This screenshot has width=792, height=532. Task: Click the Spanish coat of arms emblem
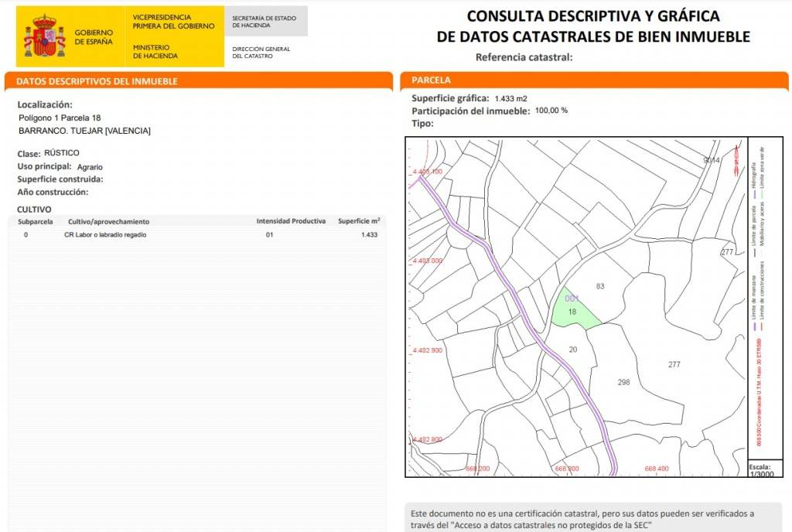[44, 36]
